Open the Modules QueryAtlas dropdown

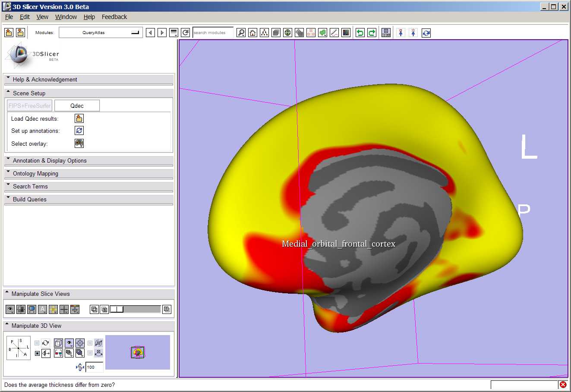pos(101,33)
